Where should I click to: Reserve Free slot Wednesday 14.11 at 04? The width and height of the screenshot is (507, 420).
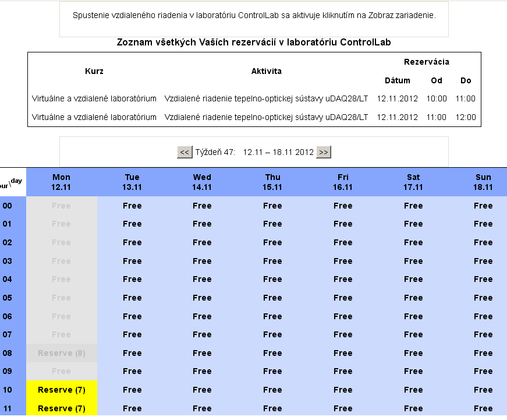202,279
